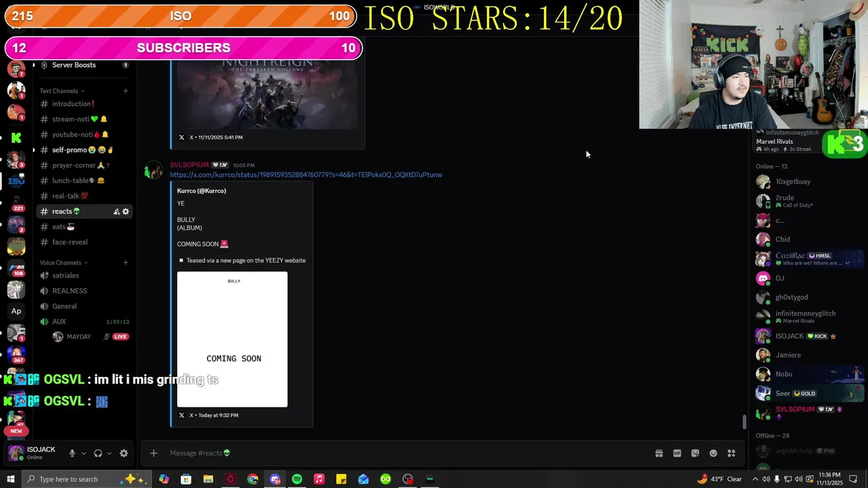
Task: View Chid member profile
Action: tap(810, 239)
